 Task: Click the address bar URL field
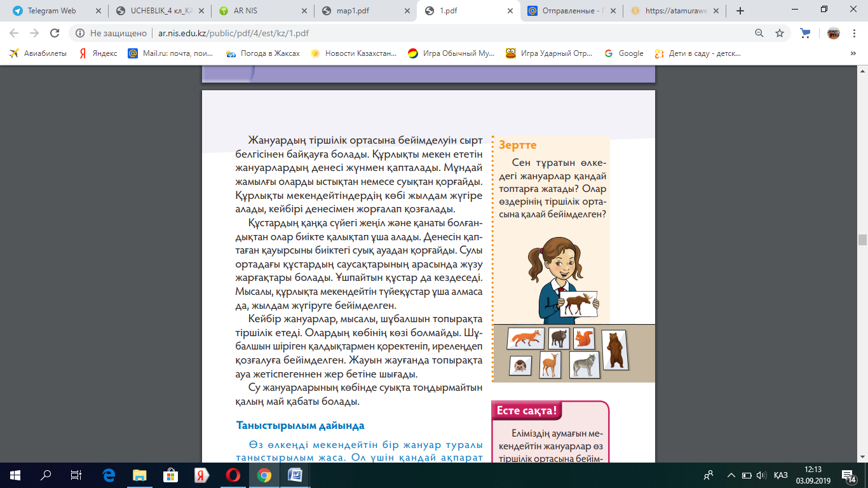coord(419,33)
